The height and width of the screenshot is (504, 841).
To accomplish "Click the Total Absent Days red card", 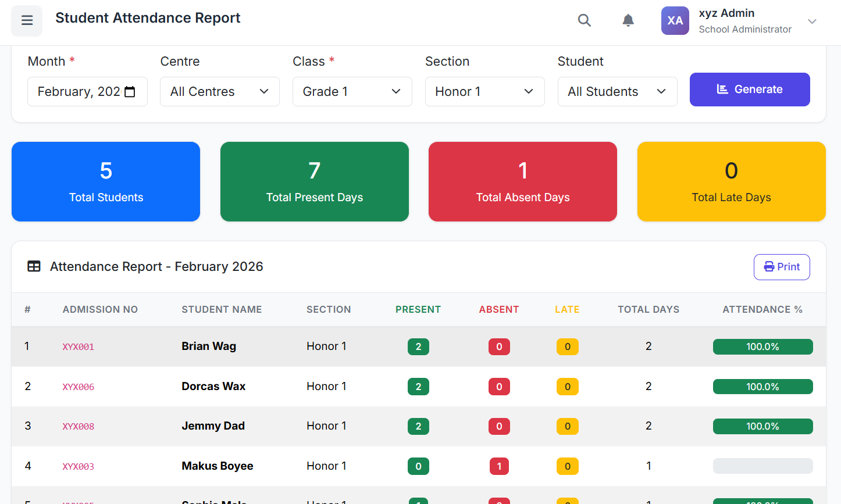I will tap(522, 182).
